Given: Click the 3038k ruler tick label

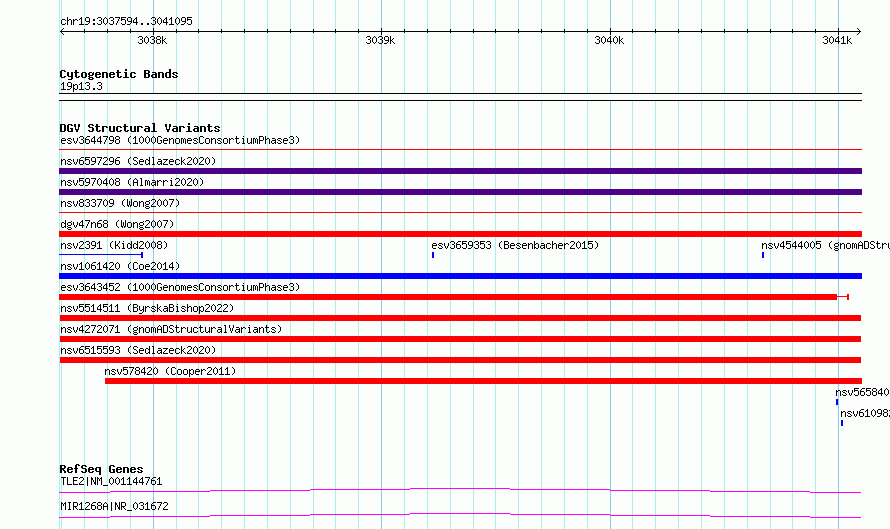Looking at the screenshot, I should [x=152, y=40].
